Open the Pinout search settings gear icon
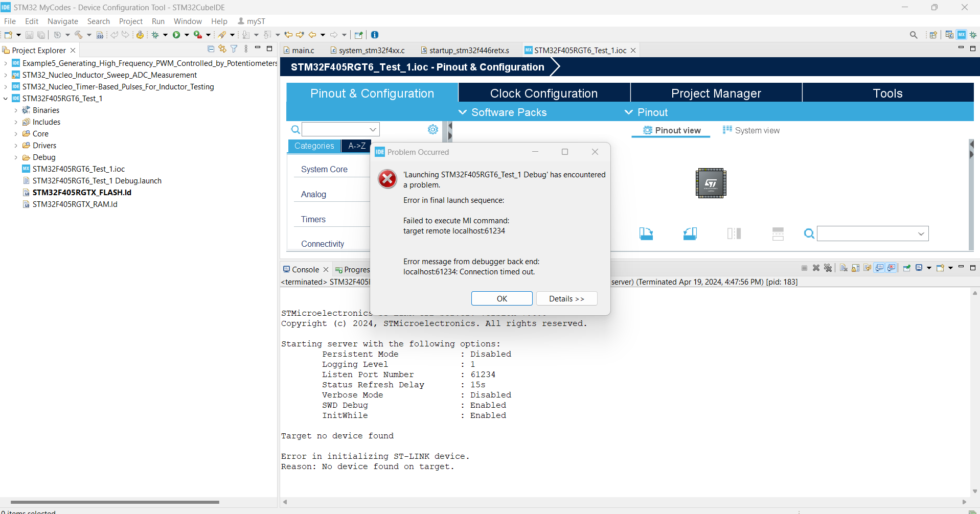 click(432, 129)
